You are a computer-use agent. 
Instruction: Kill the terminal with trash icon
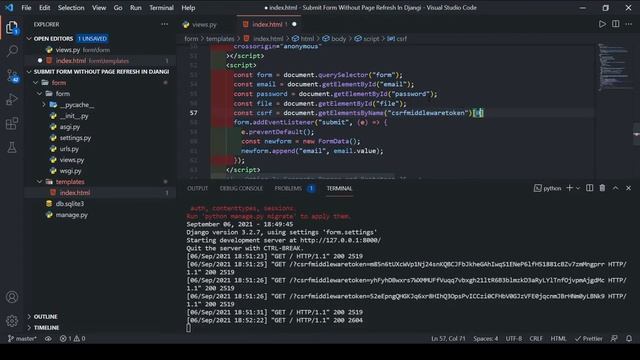[x=602, y=188]
